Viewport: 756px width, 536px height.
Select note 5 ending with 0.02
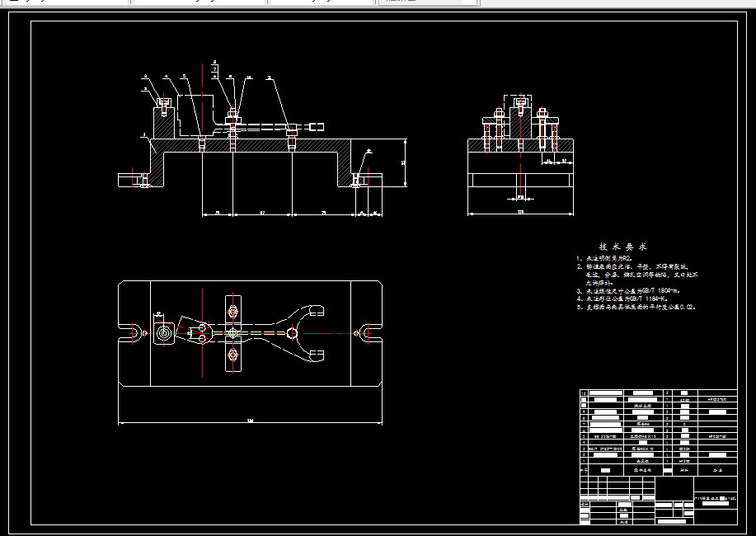(x=636, y=308)
